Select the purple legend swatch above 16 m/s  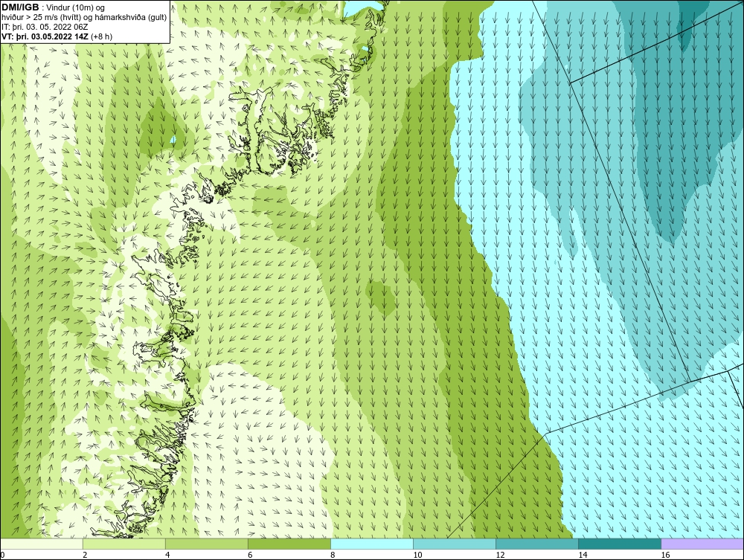703,544
